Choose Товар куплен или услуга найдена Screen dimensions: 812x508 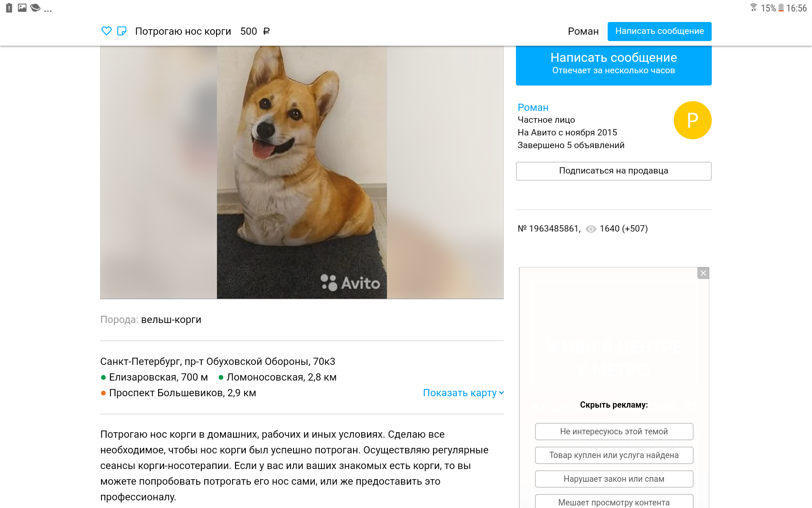[x=614, y=455]
